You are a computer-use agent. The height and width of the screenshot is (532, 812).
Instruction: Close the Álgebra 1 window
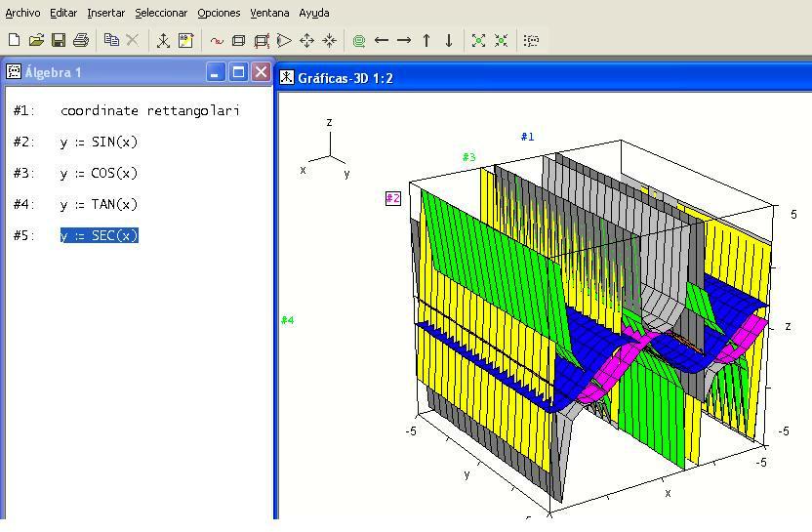click(261, 72)
